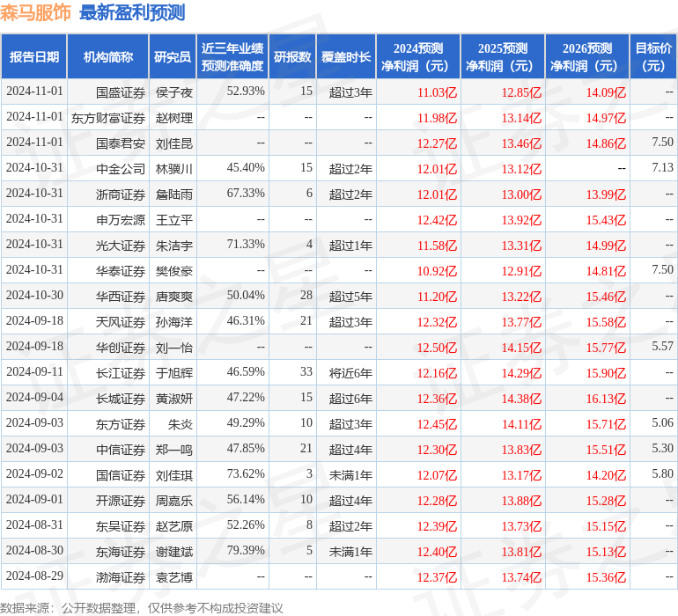The image size is (678, 616).
Task: Click researcher name 詹陆雨
Action: pyautogui.click(x=174, y=194)
